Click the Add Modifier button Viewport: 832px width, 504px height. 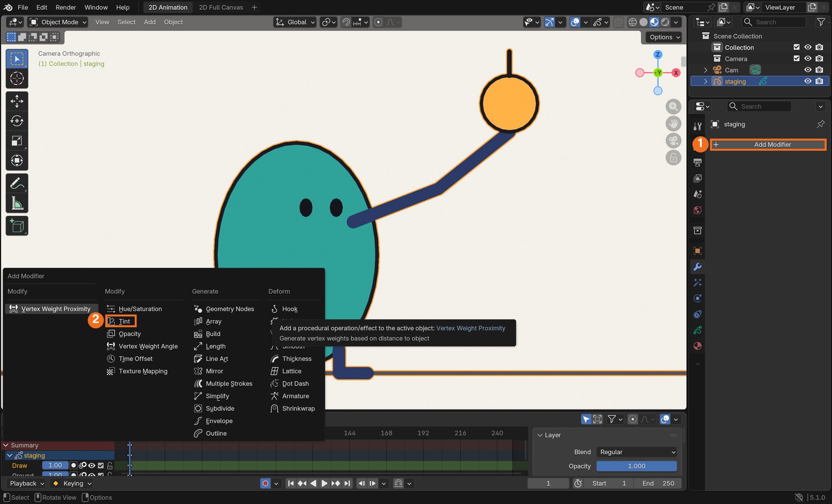[768, 145]
